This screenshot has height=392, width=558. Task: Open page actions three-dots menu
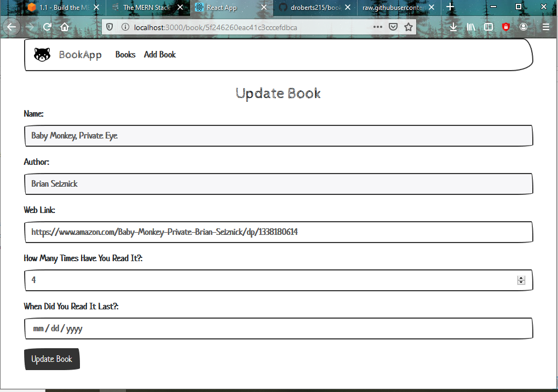(x=378, y=27)
